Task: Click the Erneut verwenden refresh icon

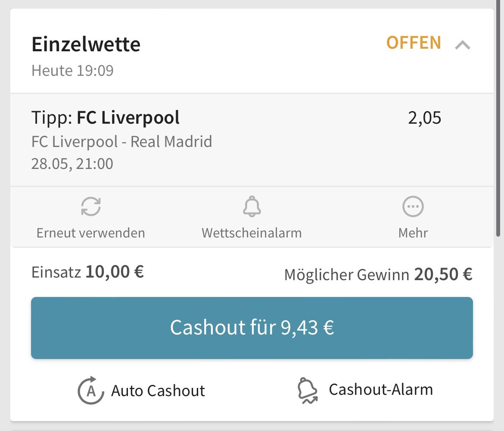Action: (x=91, y=206)
